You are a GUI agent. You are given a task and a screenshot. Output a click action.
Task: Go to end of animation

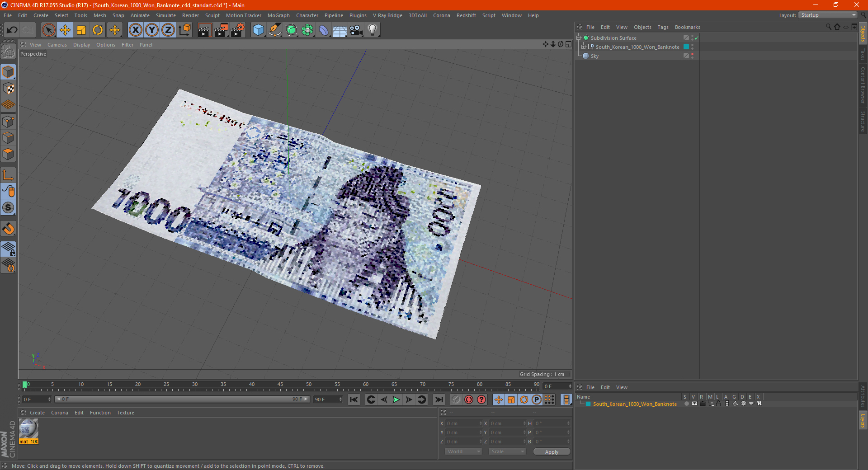[439, 399]
